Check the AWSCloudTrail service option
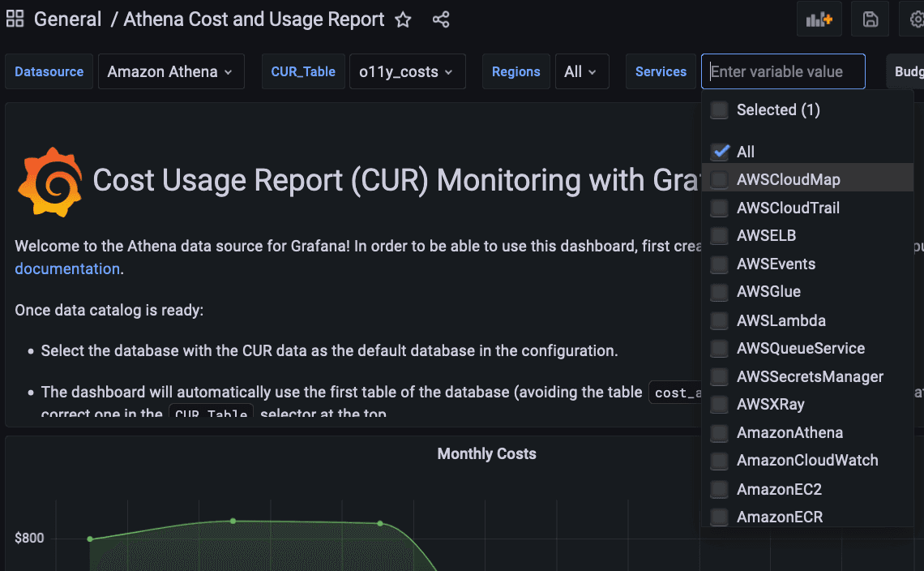The height and width of the screenshot is (571, 924). (720, 208)
